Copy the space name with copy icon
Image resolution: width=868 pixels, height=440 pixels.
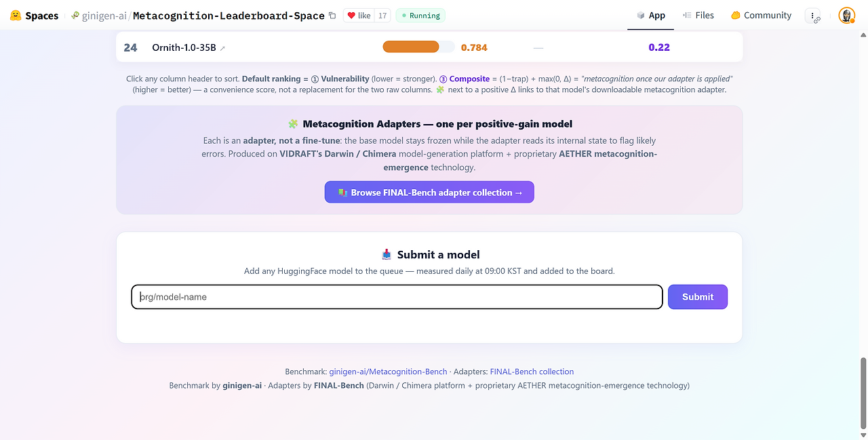pos(332,16)
